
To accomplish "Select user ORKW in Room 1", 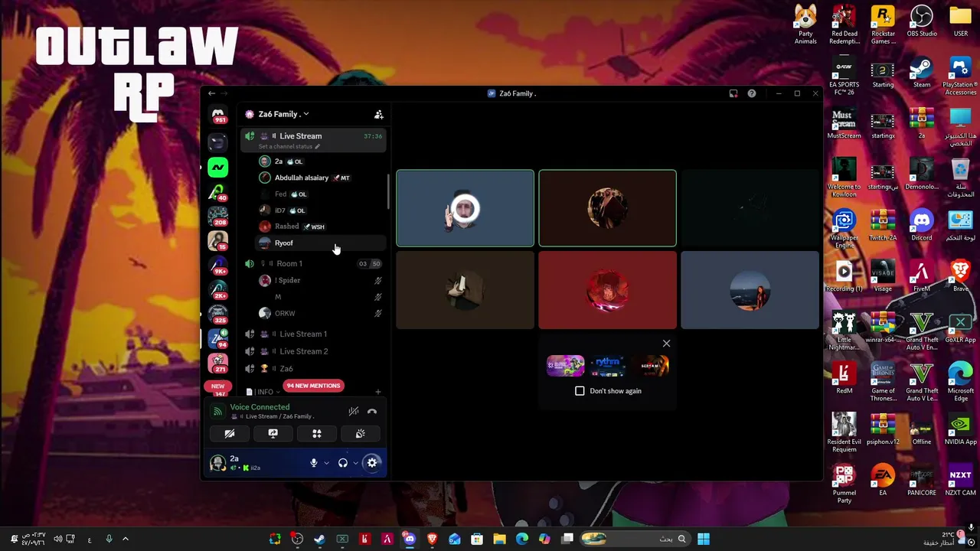I will click(x=320, y=313).
